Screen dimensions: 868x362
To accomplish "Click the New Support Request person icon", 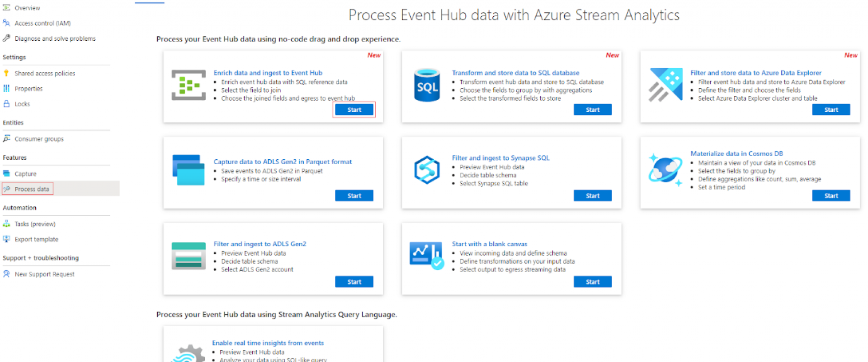I will pos(6,274).
